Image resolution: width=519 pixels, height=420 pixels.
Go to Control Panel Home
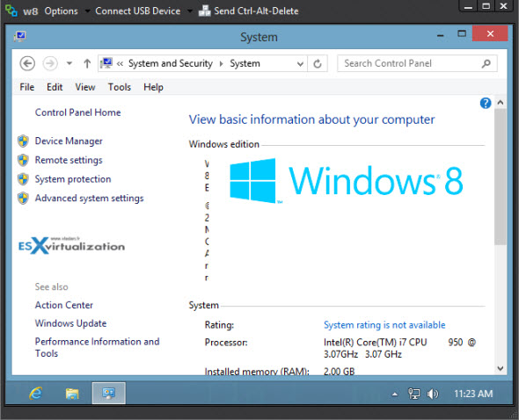77,112
